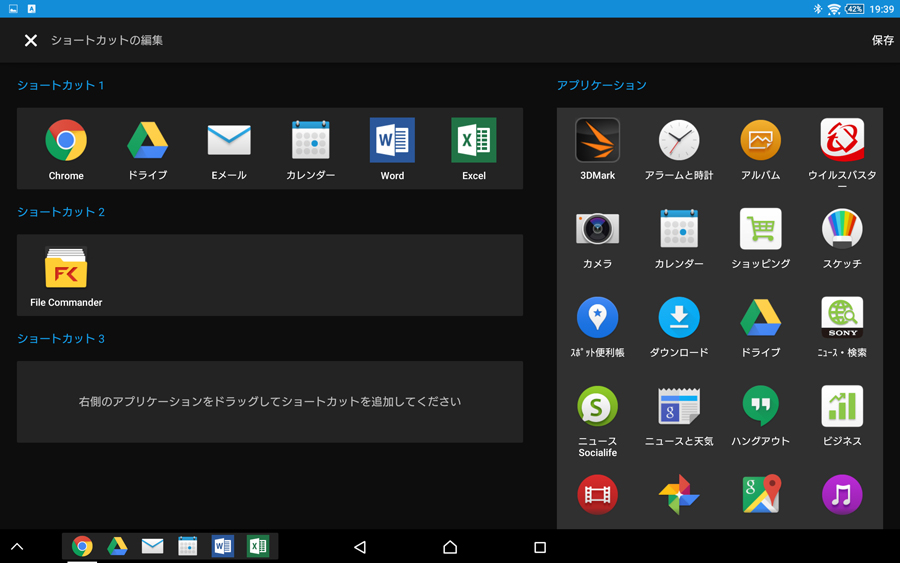Image resolution: width=900 pixels, height=563 pixels.
Task: Tap the カメラ camera app
Action: coord(597,230)
